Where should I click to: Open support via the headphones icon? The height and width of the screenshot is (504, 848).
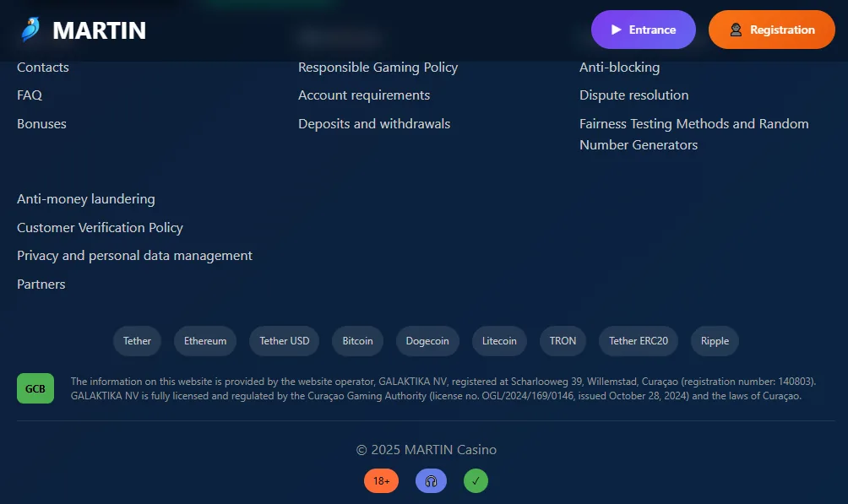[x=431, y=480]
